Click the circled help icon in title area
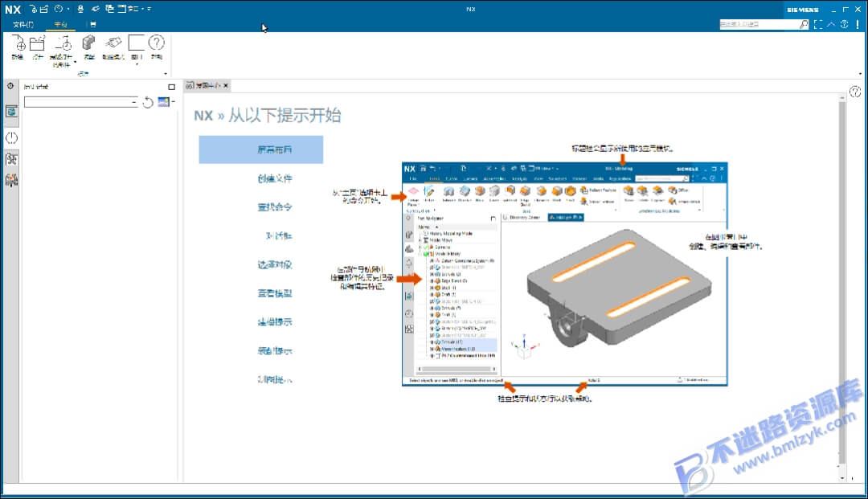This screenshot has width=868, height=499. click(x=844, y=24)
